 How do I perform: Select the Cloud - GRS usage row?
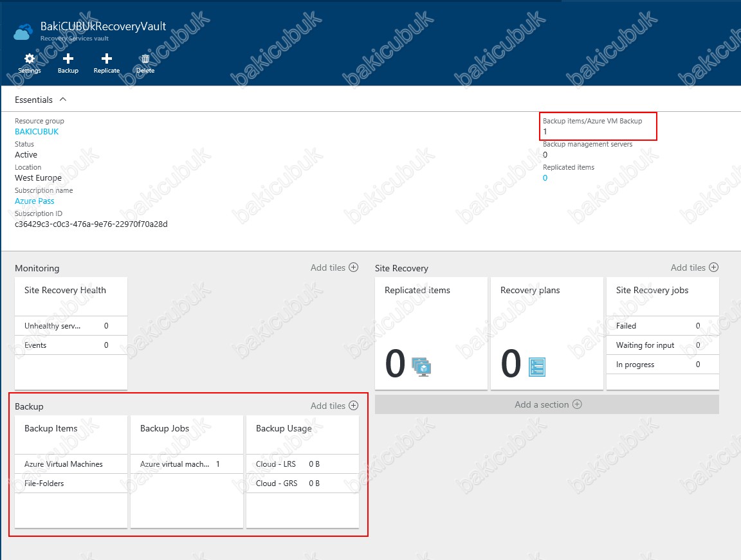[302, 483]
